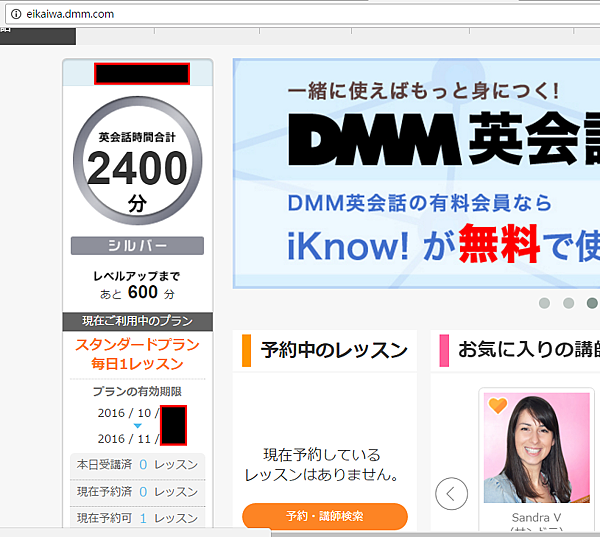This screenshot has height=537, width=600.
Task: Click the previous arrow in favorite teachers carousel
Action: point(451,493)
